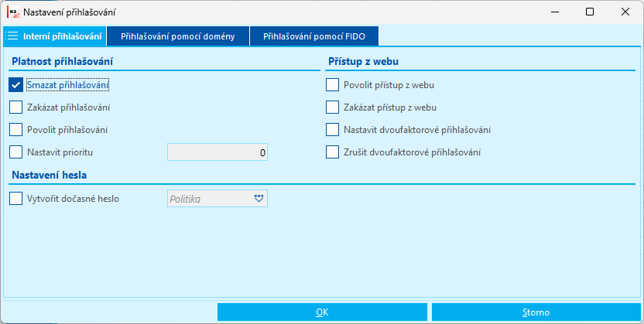Image resolution: width=644 pixels, height=324 pixels.
Task: Toggle Nastavit prioritu checkbox
Action: [x=16, y=152]
